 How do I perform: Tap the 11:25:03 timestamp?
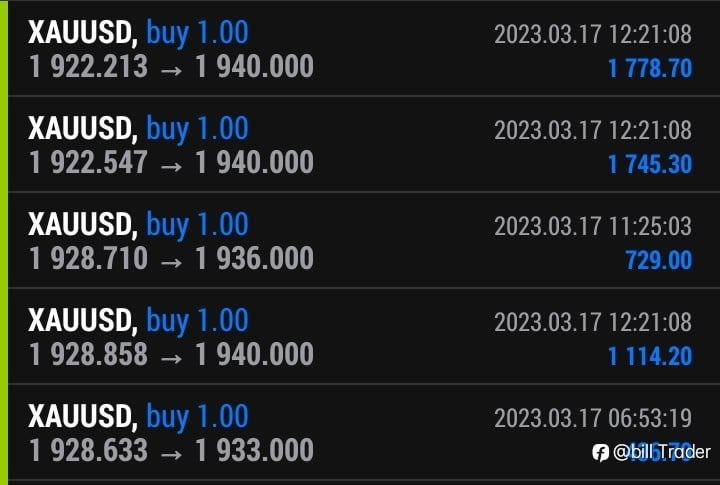650,226
